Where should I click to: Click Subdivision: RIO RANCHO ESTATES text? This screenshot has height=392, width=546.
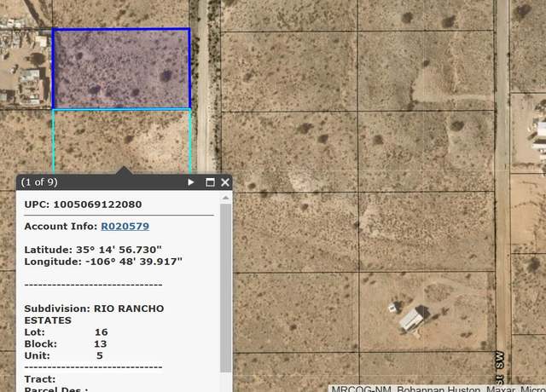[x=94, y=314]
